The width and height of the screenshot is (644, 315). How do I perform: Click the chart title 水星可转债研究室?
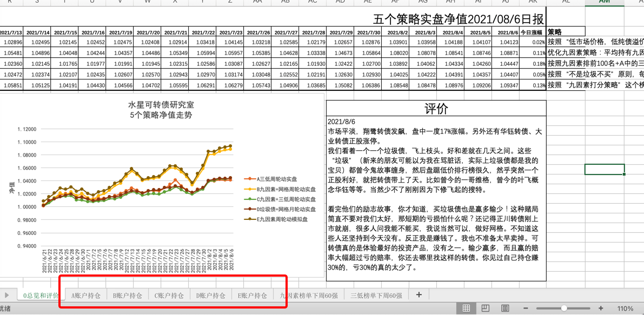(161, 104)
